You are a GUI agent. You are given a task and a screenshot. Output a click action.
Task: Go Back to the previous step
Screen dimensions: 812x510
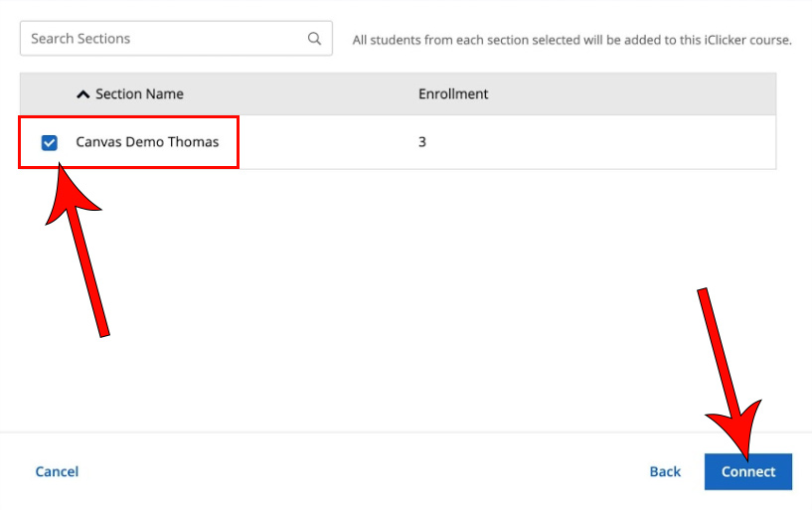pyautogui.click(x=665, y=471)
